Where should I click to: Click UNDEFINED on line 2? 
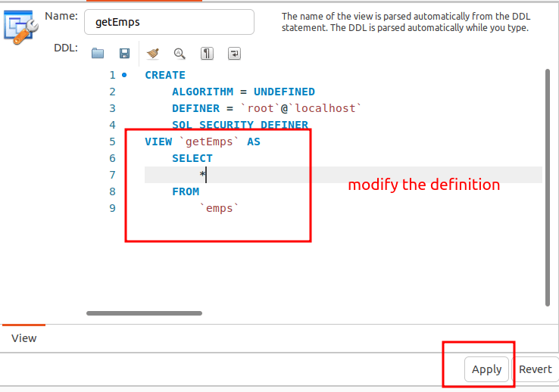tap(284, 92)
